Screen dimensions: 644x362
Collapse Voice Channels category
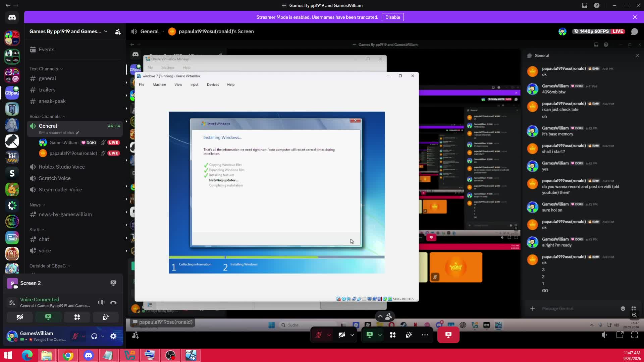pyautogui.click(x=47, y=116)
